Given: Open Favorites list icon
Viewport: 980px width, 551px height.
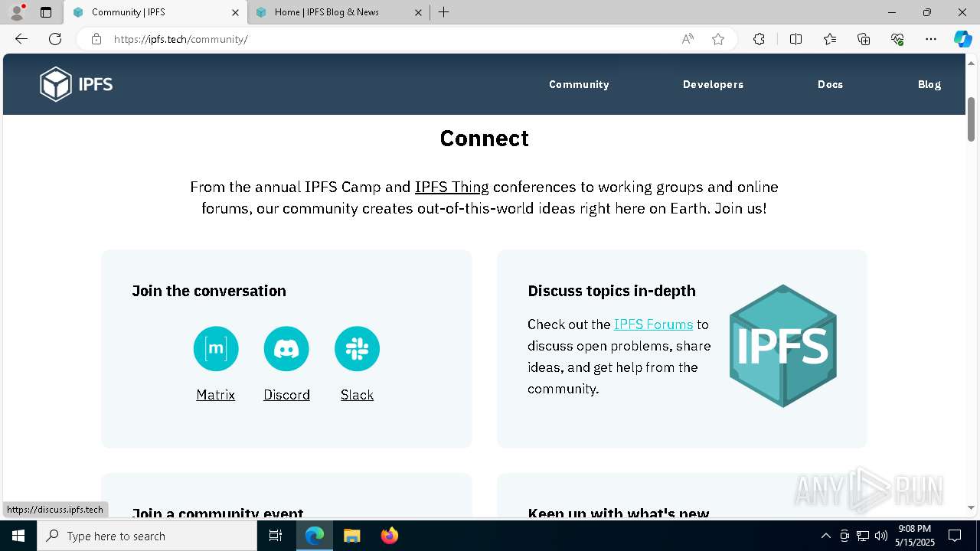Looking at the screenshot, I should tap(830, 39).
